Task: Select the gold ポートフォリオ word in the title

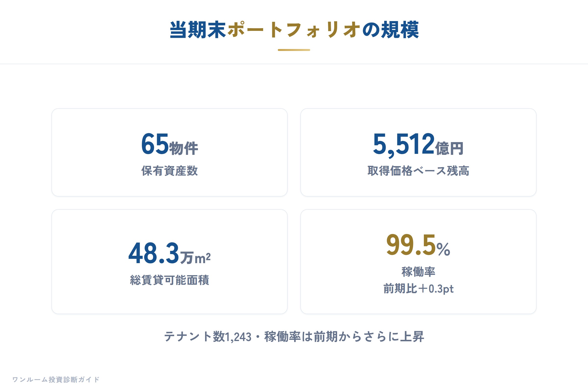Action: point(294,30)
